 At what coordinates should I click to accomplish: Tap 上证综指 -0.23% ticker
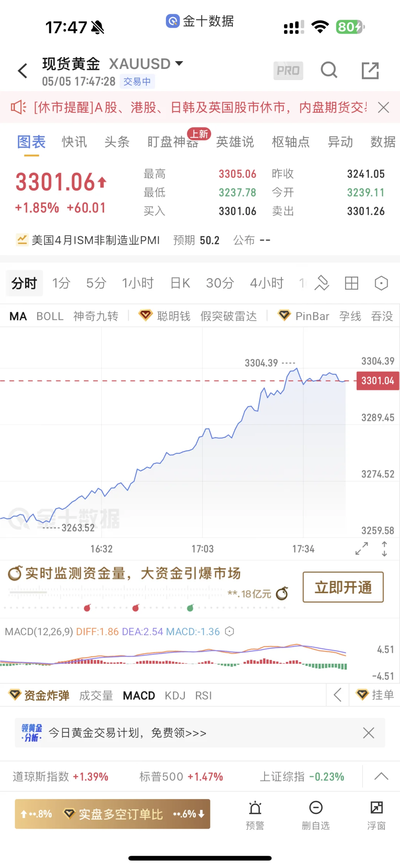302,776
